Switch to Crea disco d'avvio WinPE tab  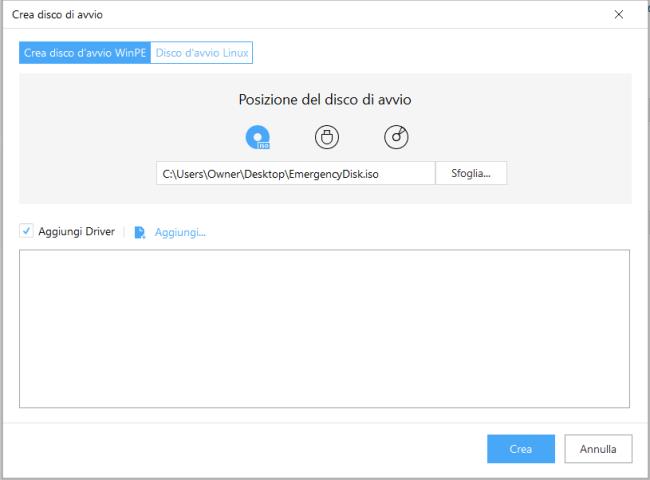pyautogui.click(x=85, y=53)
